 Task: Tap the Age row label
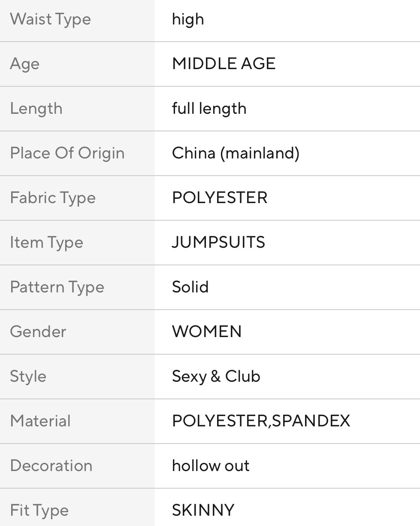pos(25,64)
